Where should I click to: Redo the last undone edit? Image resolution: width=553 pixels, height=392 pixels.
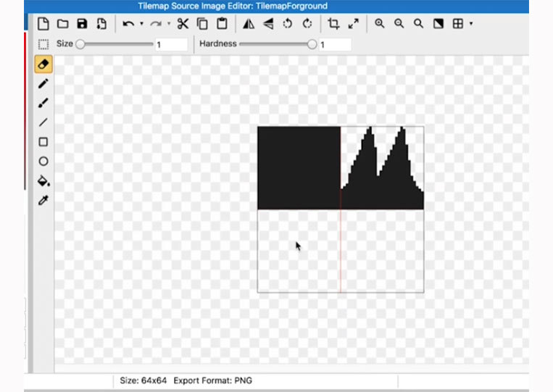click(156, 24)
